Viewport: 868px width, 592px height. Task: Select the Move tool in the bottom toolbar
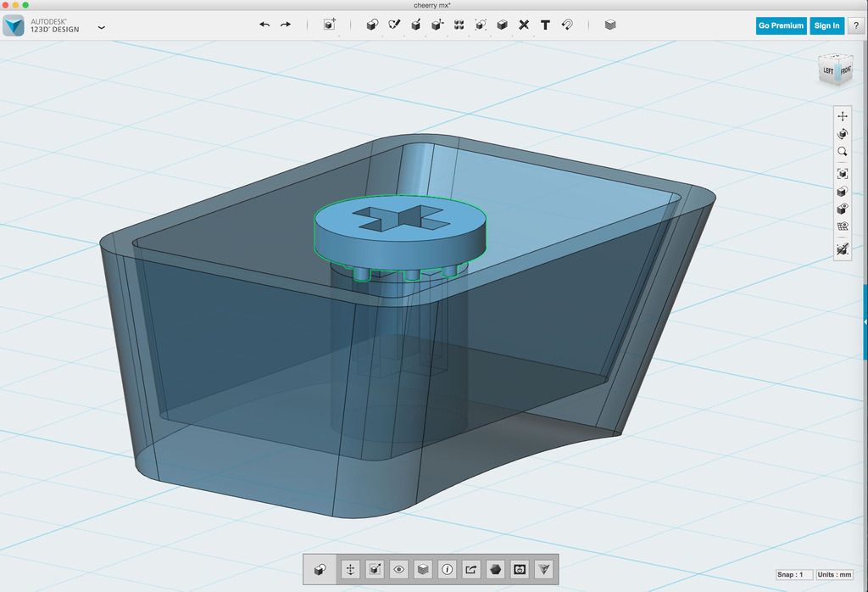[350, 569]
